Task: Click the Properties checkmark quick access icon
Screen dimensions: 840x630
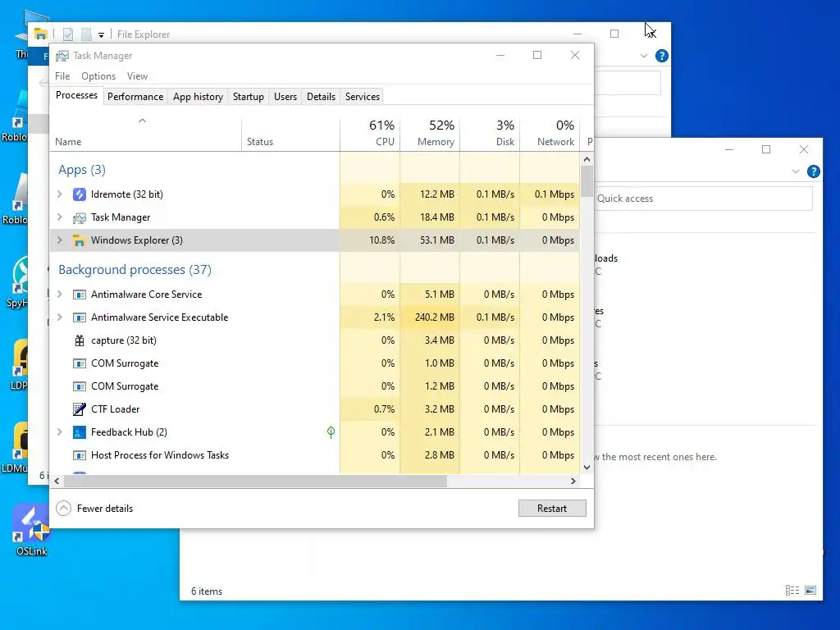Action: [x=68, y=34]
